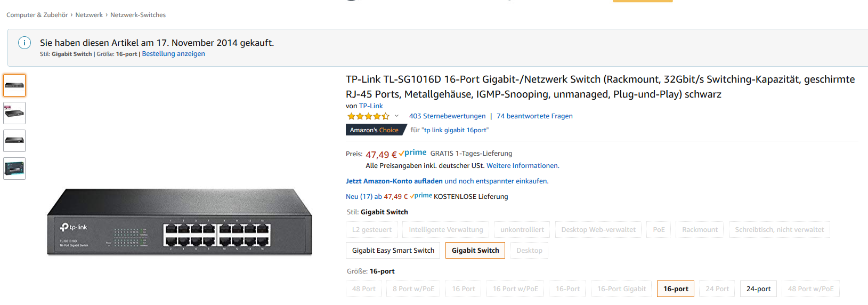Open Computer & Zubehör breadcrumb
The width and height of the screenshot is (868, 305).
click(37, 15)
